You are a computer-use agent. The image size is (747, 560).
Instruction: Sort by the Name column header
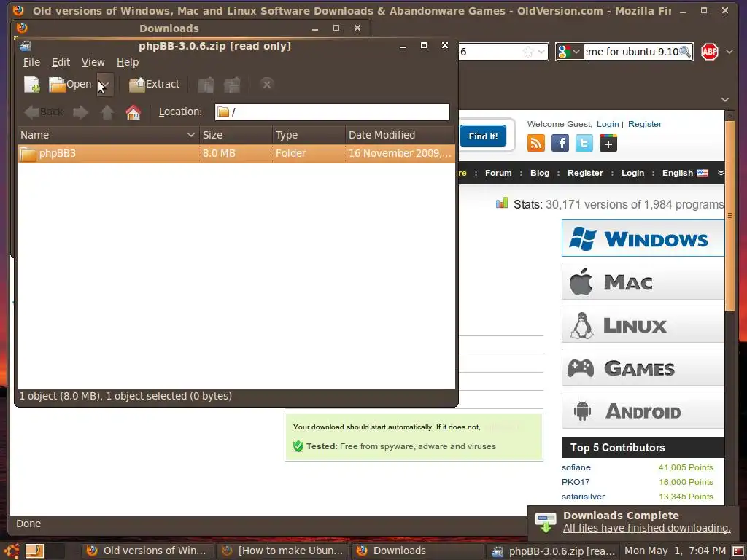pyautogui.click(x=108, y=135)
